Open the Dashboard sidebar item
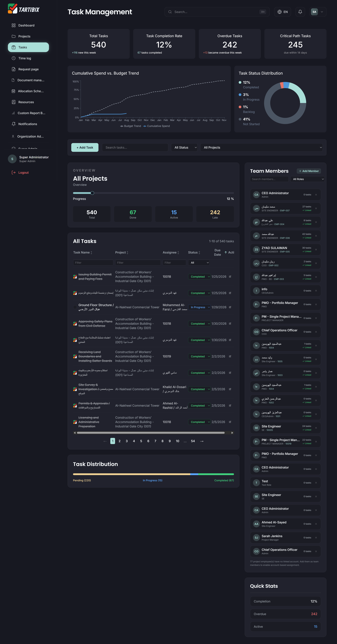 [x=28, y=25]
